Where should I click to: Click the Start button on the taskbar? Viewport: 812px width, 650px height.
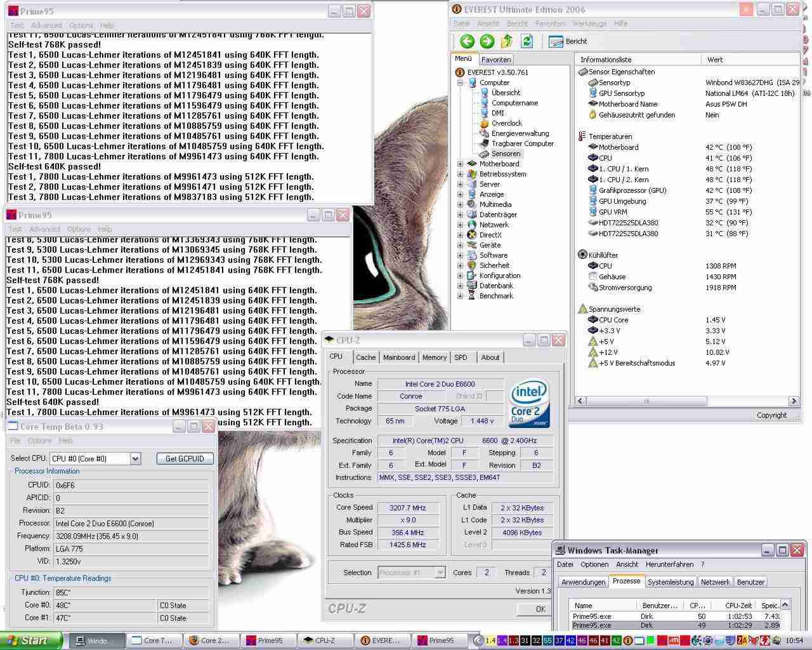[32, 640]
